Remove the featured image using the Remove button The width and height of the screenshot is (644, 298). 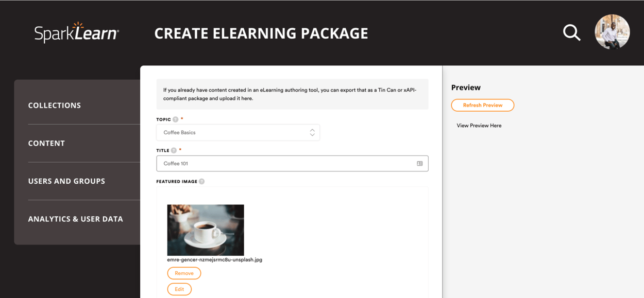[x=184, y=273]
